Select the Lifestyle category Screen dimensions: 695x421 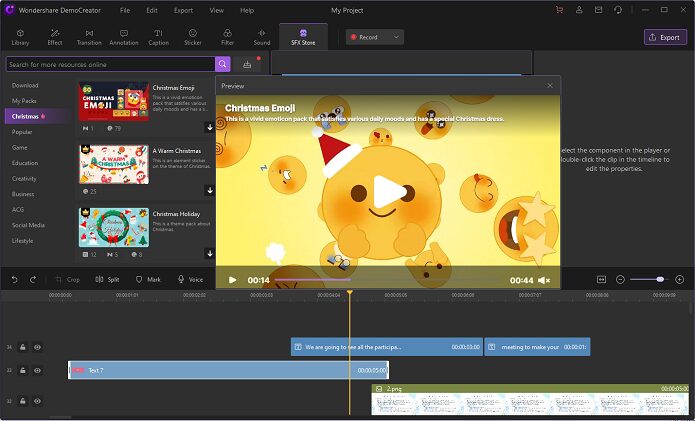point(22,240)
